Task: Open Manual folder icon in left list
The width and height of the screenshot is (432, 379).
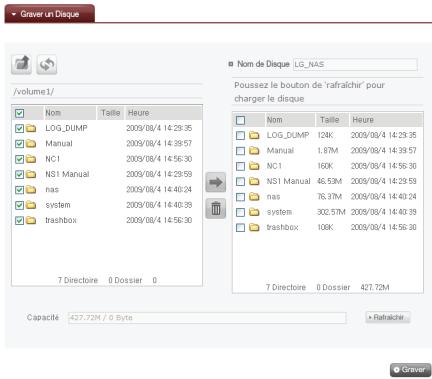Action: tap(31, 143)
